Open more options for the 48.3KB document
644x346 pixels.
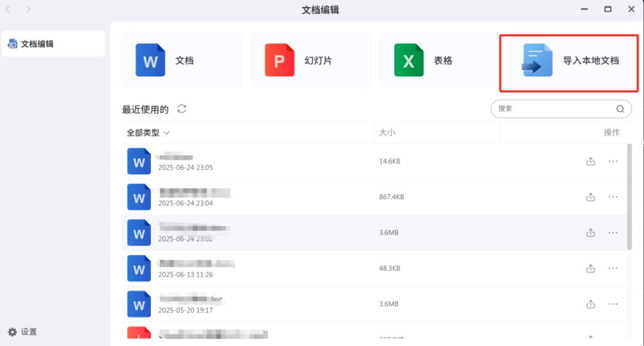(x=613, y=268)
